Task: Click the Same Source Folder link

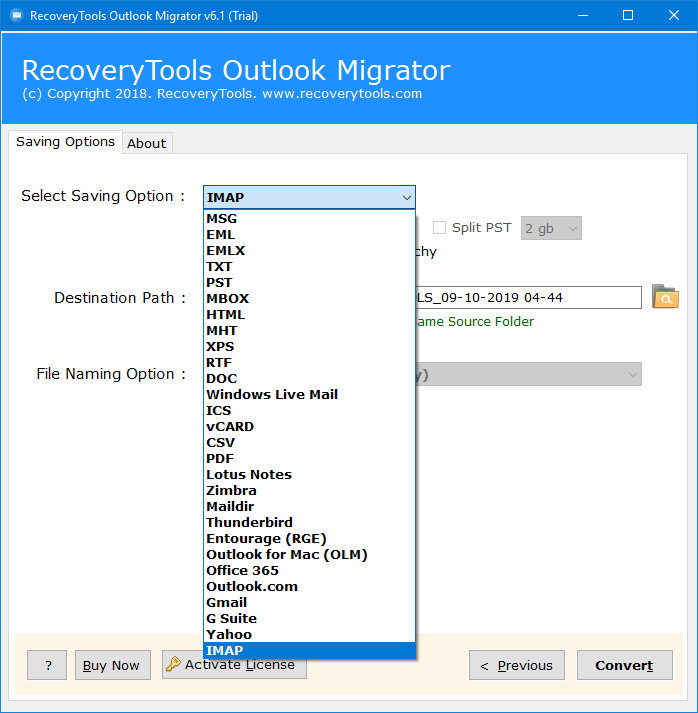Action: [x=475, y=321]
